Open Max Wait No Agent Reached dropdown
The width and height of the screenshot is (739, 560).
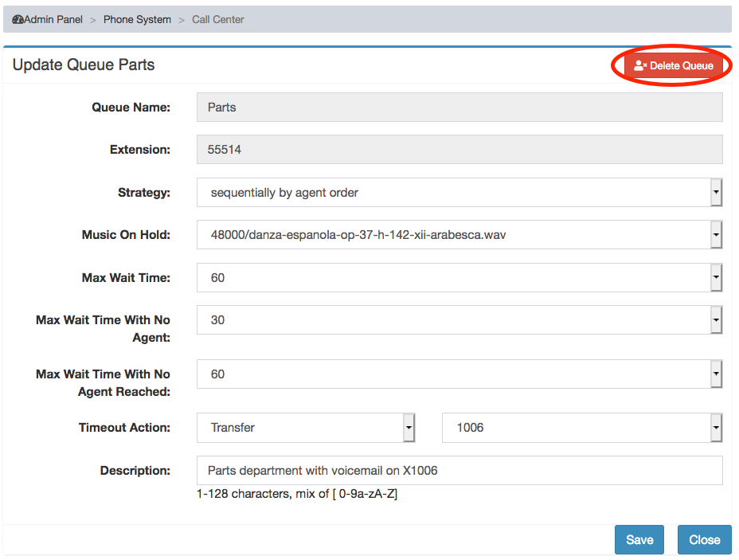click(x=716, y=374)
